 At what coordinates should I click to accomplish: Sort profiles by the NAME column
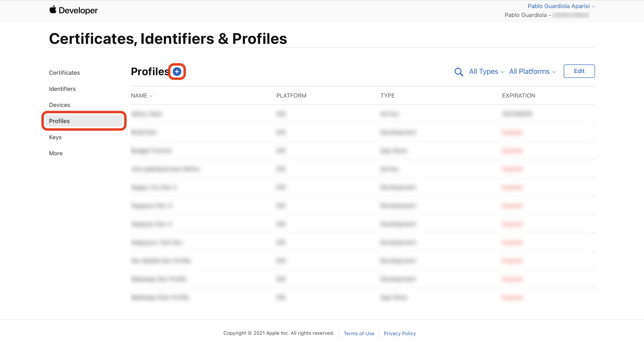click(141, 96)
